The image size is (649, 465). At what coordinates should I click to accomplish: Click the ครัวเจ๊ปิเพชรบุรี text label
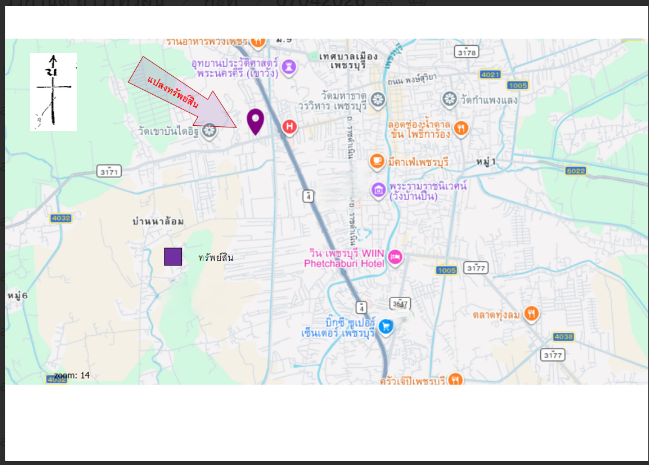tap(413, 380)
